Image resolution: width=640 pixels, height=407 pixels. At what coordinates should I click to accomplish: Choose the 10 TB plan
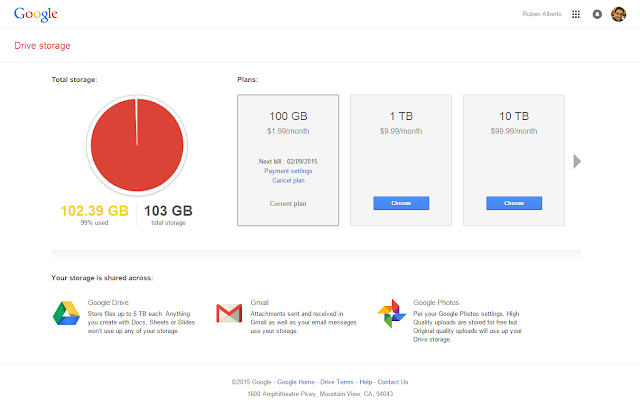(514, 203)
